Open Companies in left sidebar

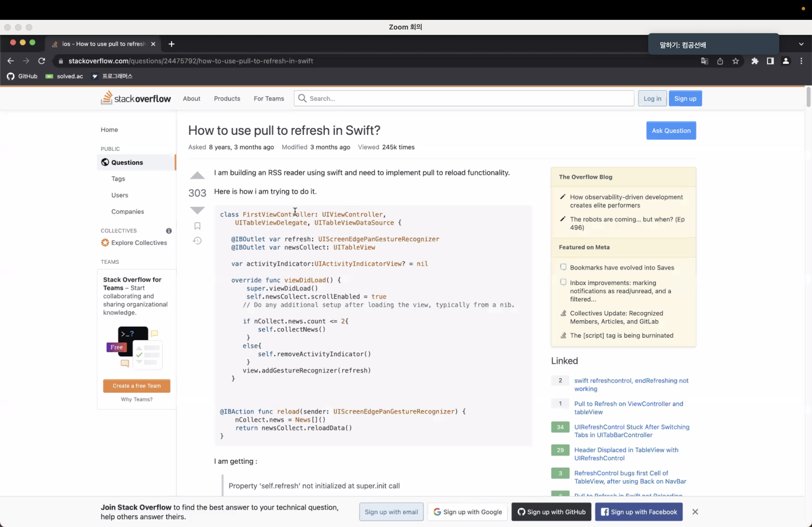pyautogui.click(x=128, y=211)
